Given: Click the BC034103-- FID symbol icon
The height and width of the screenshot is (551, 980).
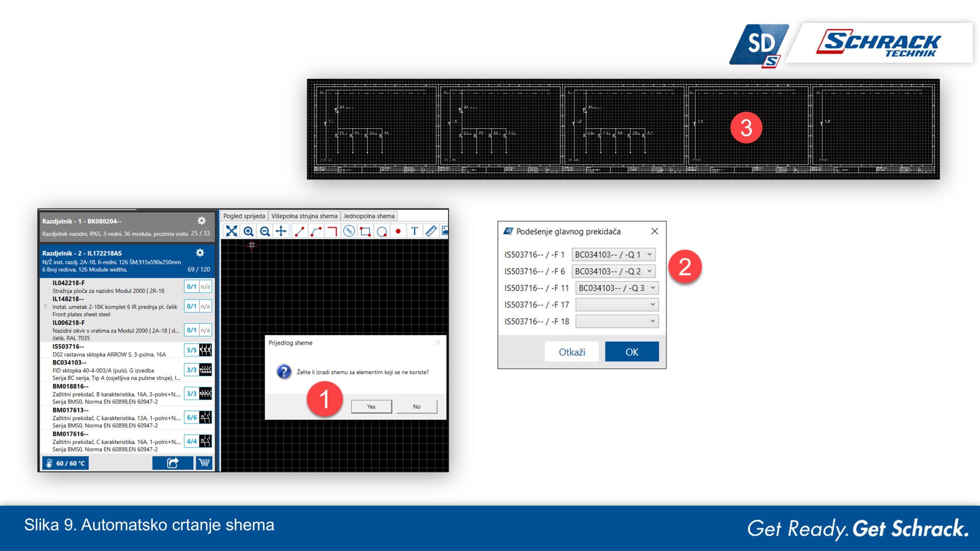Looking at the screenshot, I should point(206,370).
